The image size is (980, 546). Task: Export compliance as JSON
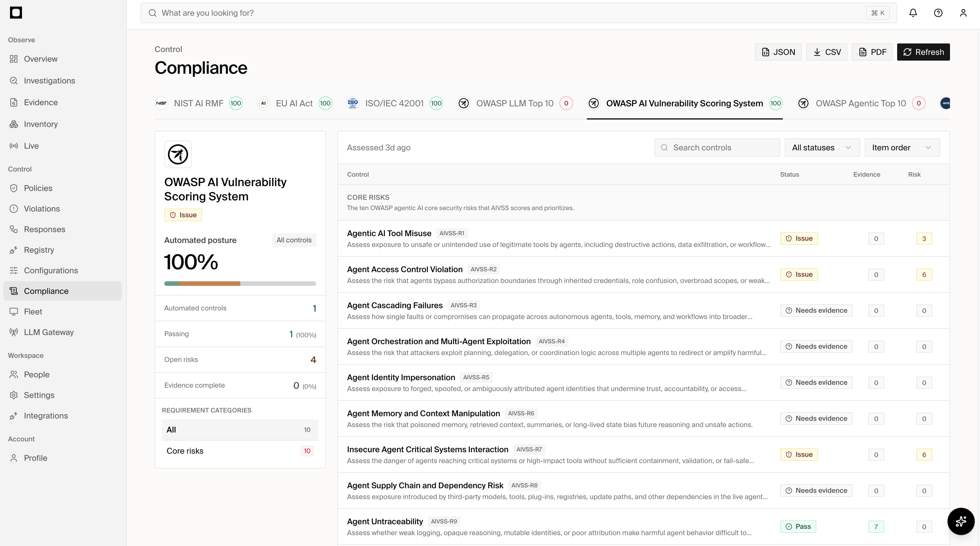click(778, 52)
